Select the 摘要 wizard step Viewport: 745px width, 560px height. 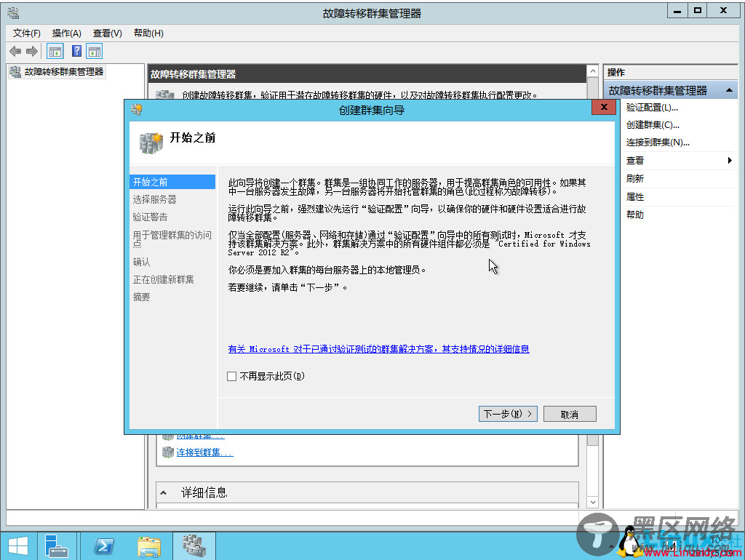141,297
